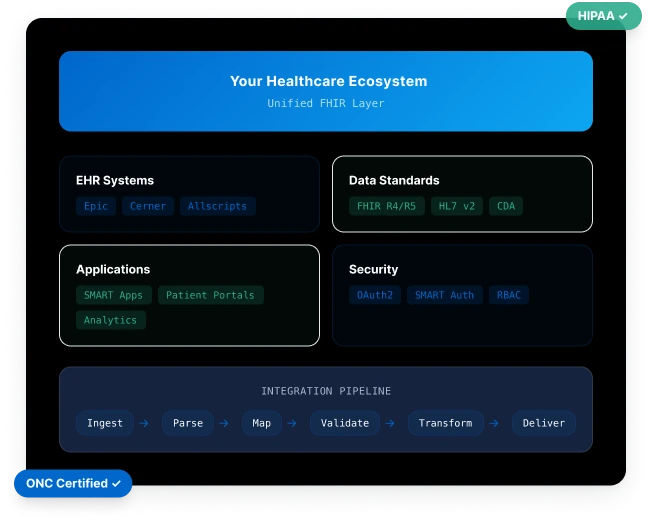Screen dimensions: 654x520
Task: Select the FHIR R4/R5 standard tag
Action: click(x=385, y=207)
